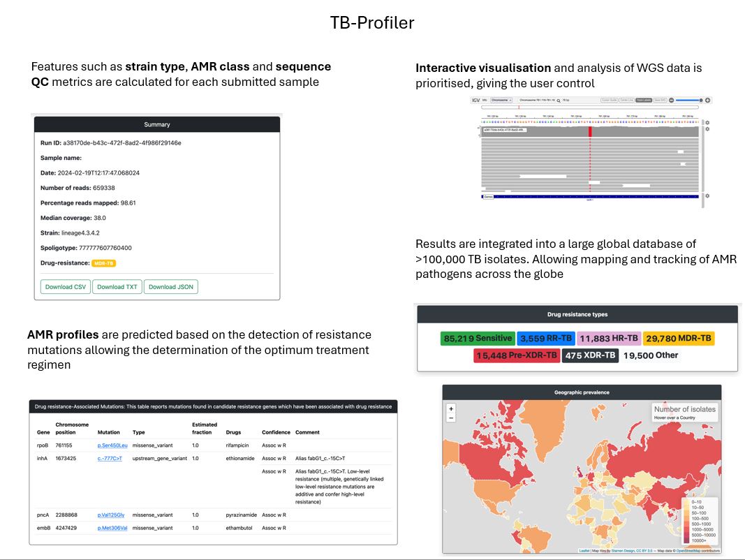The image size is (745, 560).
Task: Zoom in on the geographic prevalence map
Action: 451,408
